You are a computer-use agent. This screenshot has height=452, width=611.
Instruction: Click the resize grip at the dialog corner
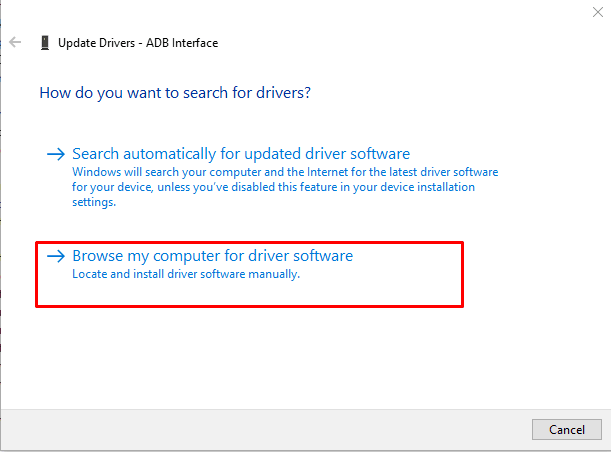[606, 447]
